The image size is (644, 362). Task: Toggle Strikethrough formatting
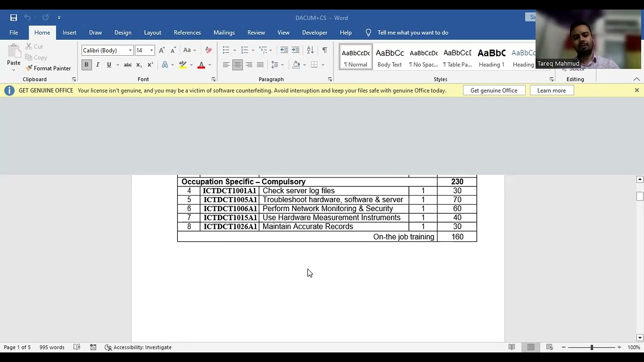pos(128,65)
